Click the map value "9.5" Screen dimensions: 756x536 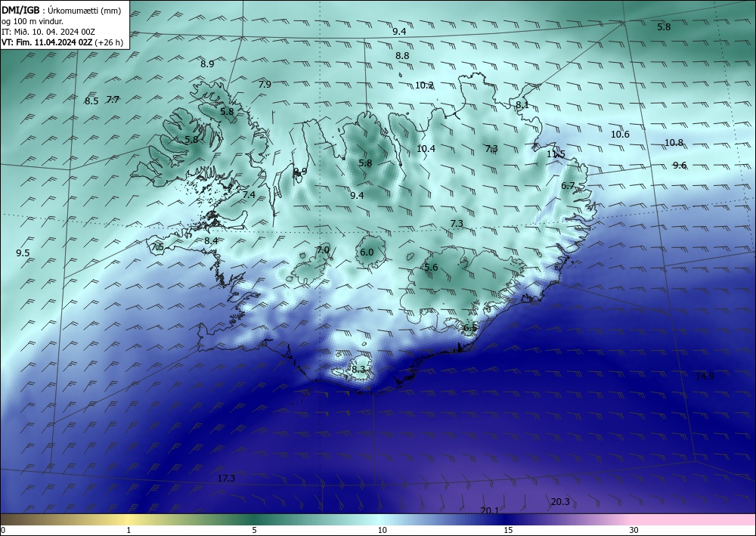coord(23,253)
